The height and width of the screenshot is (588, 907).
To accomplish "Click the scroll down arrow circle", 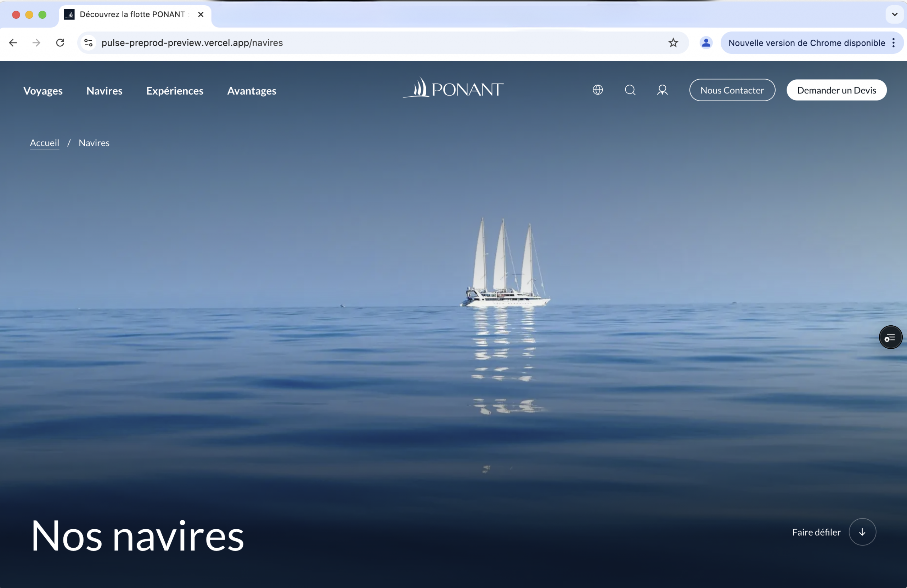I will pos(862,532).
